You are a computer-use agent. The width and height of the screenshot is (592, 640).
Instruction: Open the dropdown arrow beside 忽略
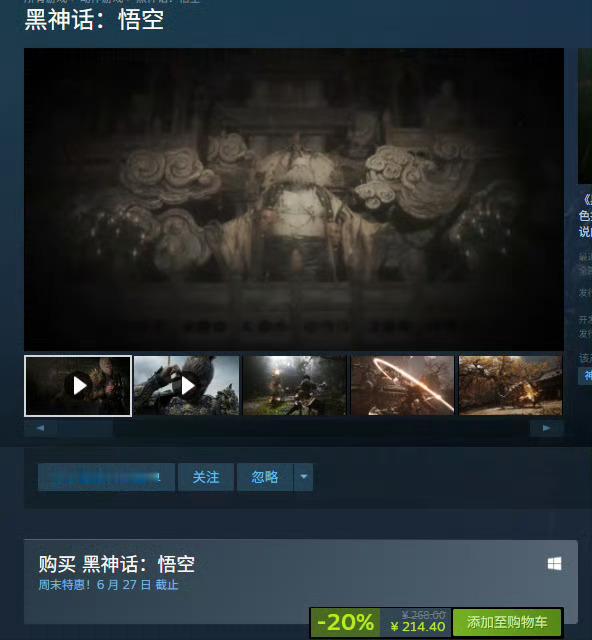tap(303, 477)
